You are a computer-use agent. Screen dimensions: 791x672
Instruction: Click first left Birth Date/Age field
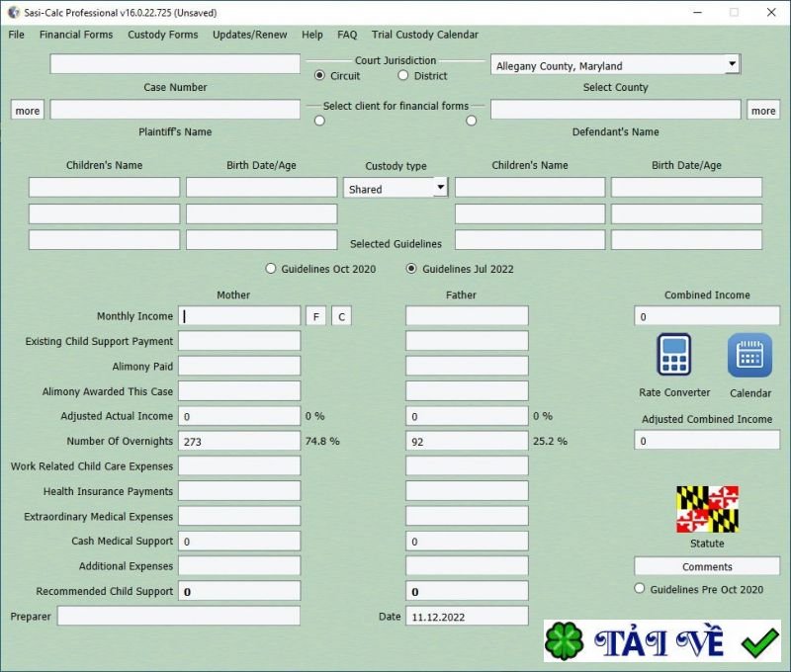click(261, 187)
